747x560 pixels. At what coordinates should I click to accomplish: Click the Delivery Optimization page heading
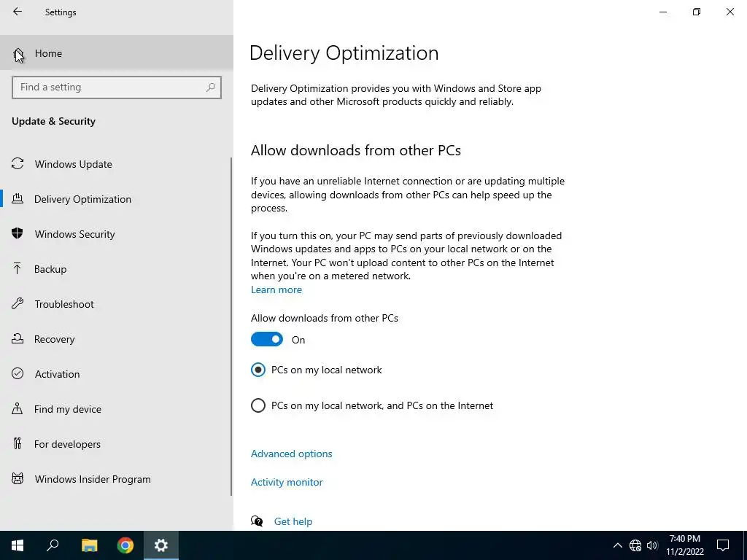pos(344,52)
